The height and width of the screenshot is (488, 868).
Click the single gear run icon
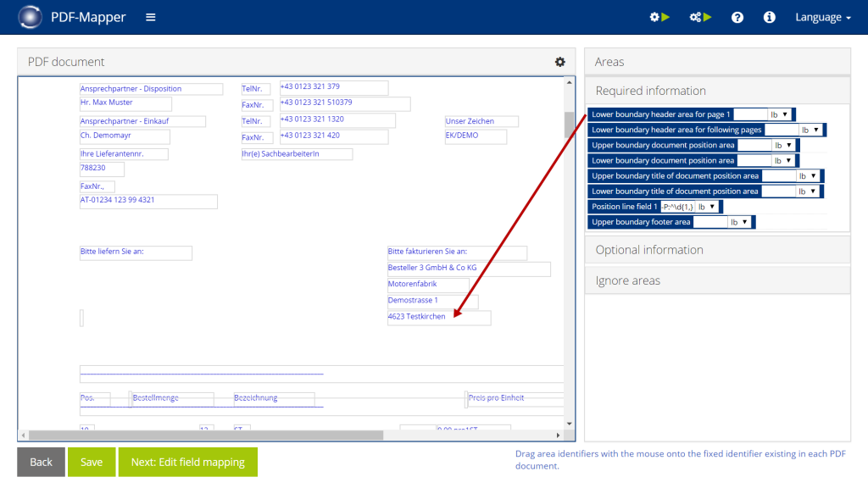click(659, 17)
